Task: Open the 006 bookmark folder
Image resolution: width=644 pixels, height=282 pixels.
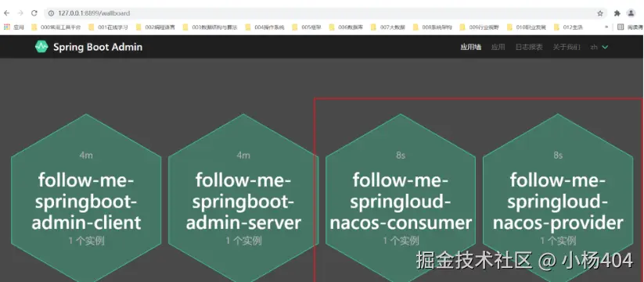Action: click(346, 27)
